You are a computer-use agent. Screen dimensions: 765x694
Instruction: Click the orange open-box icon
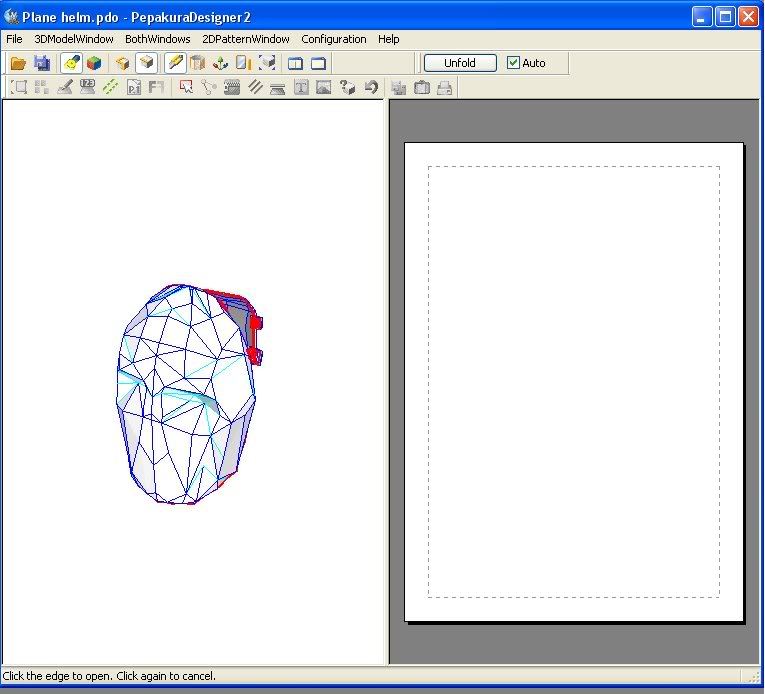pyautogui.click(x=122, y=63)
